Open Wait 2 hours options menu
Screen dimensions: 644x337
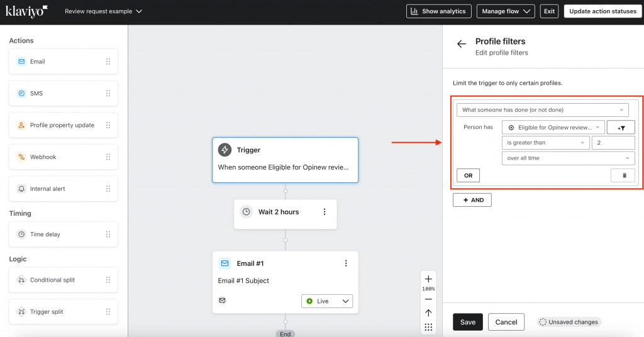pos(325,212)
